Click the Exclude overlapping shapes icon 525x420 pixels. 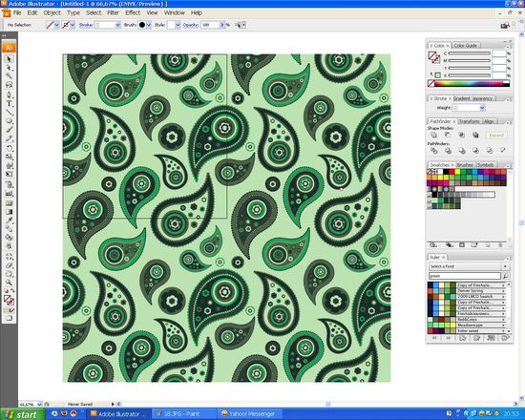[475, 135]
